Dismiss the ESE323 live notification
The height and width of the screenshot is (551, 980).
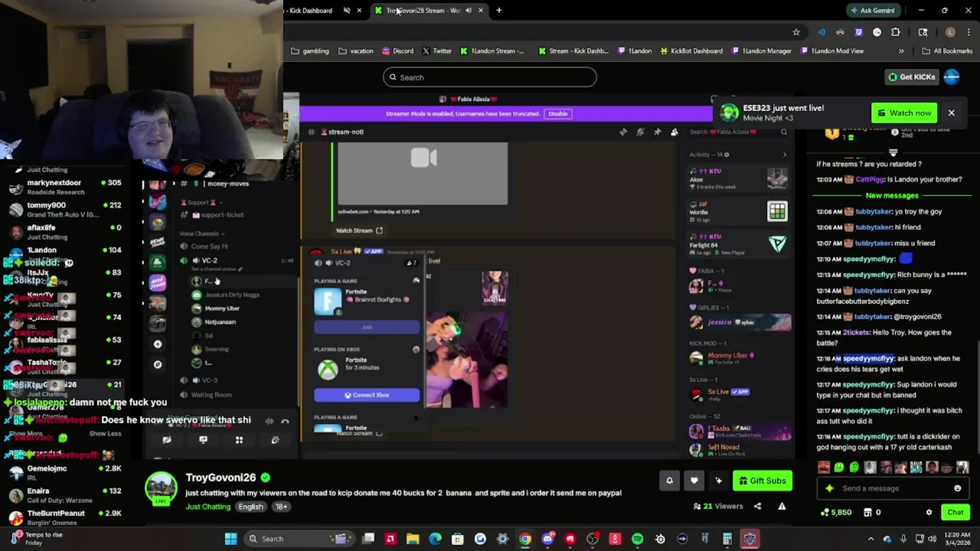[951, 112]
